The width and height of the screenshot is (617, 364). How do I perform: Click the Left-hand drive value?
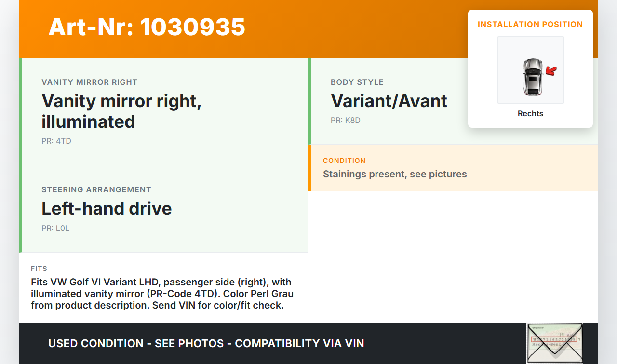point(107,209)
